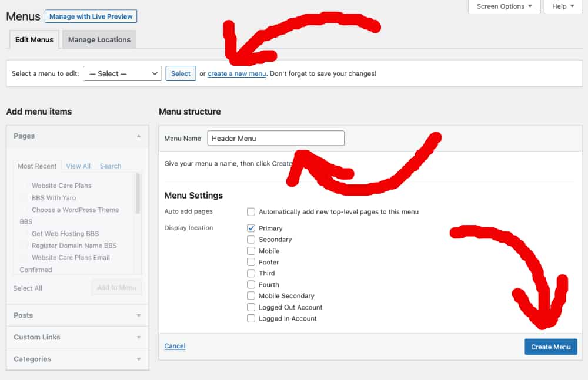Screen dimensions: 588x380
Task: Open the create a new menu link
Action: 236,73
